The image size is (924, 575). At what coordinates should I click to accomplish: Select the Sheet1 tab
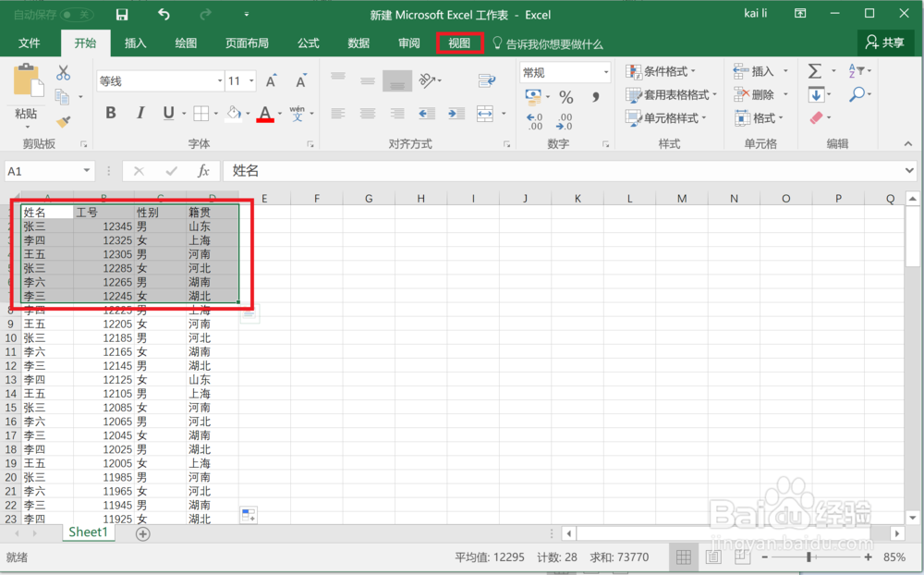tap(89, 532)
